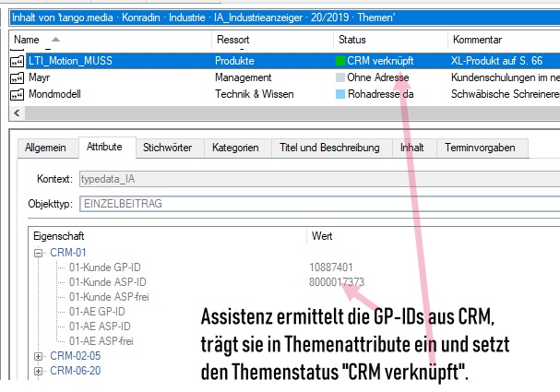560x392 pixels.
Task: Click the horizontal scrollbar left arrow
Action: click(x=16, y=113)
